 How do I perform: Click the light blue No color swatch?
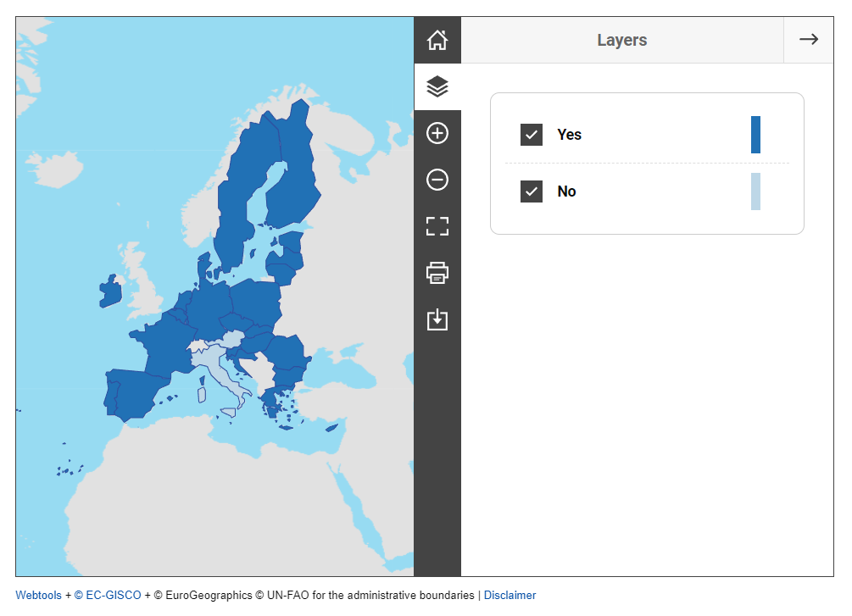[755, 191]
